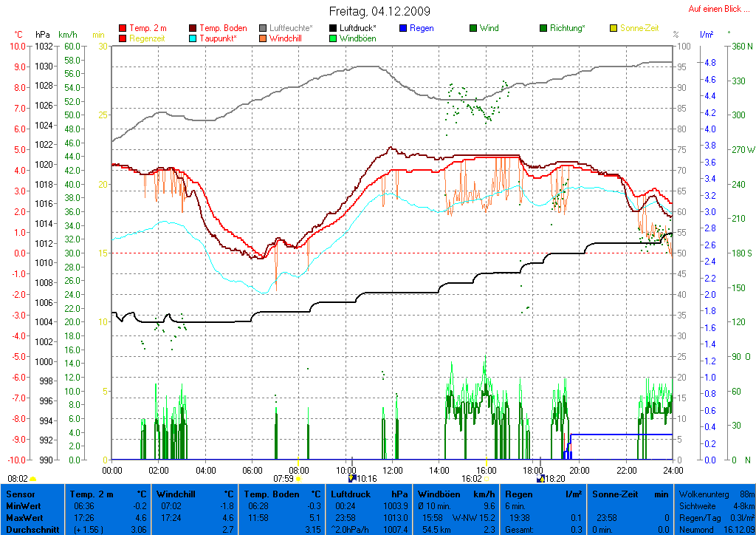This screenshot has width=756, height=535.
Task: Click the moon icon beside 10:16
Action: 352,479
